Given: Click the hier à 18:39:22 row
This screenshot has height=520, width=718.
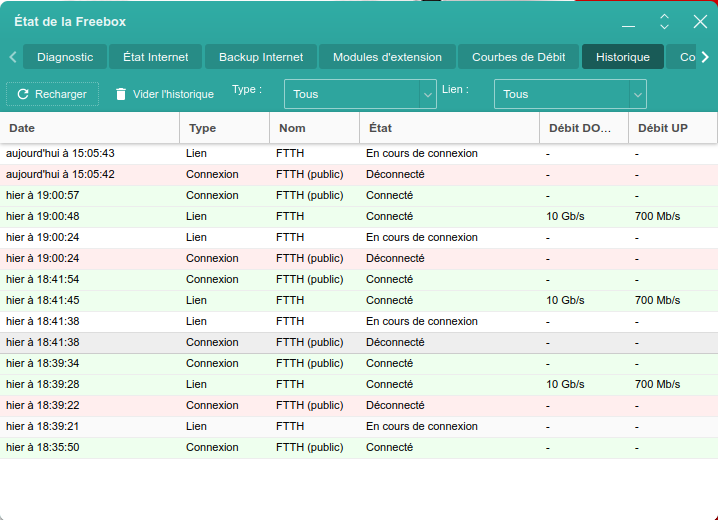Looking at the screenshot, I should click(359, 406).
